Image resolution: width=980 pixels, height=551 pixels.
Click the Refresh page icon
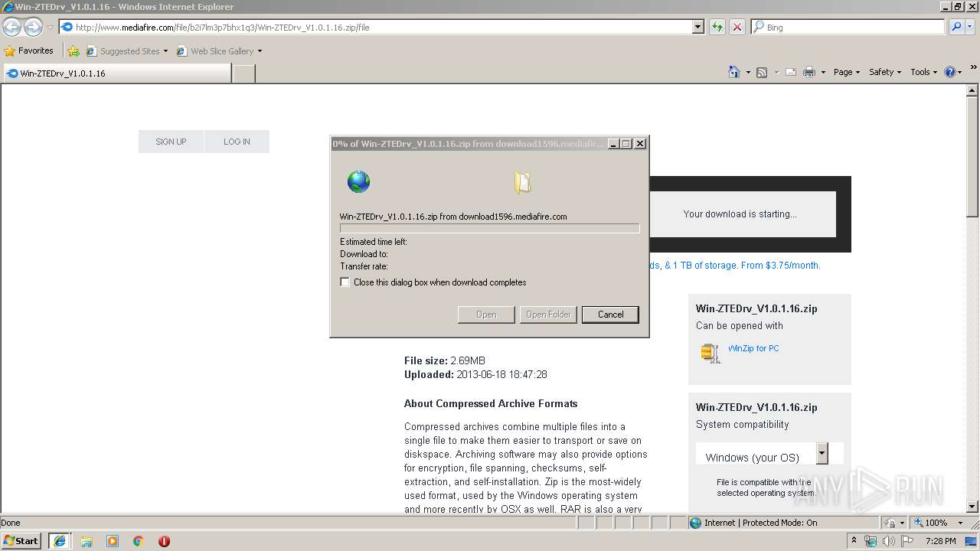[717, 27]
